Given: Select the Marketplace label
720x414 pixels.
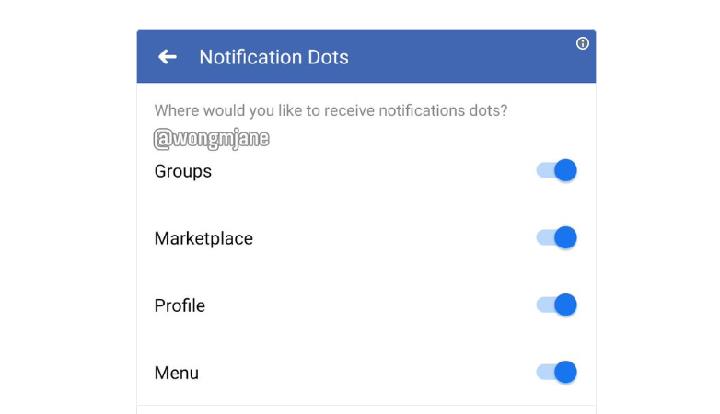Looking at the screenshot, I should (x=203, y=239).
